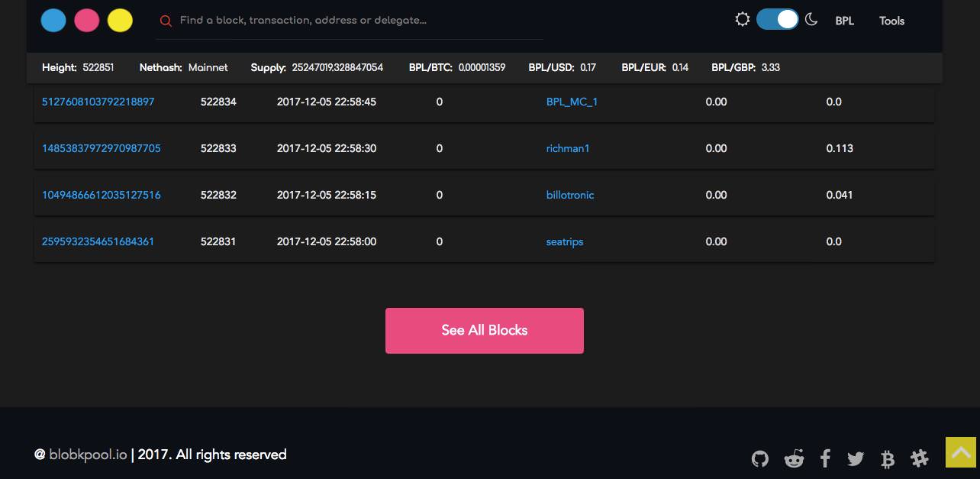Open the Reddit icon in footer
The image size is (980, 479).
[x=794, y=458]
